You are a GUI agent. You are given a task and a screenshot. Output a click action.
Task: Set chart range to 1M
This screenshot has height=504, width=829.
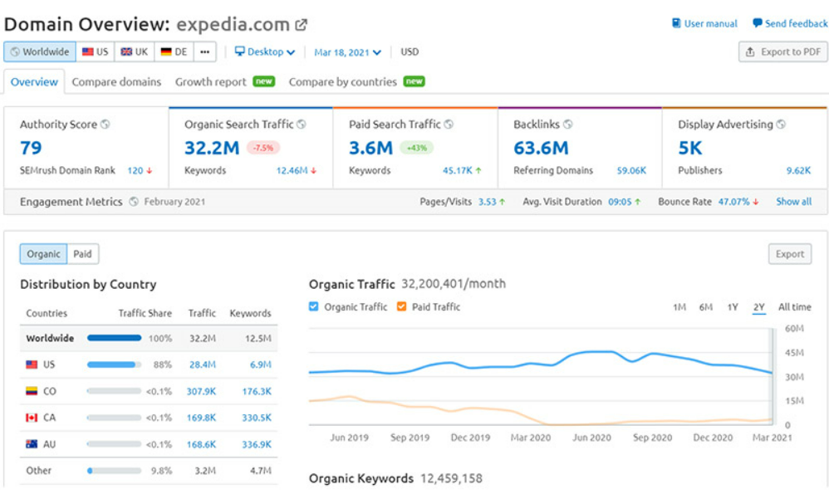tap(679, 307)
